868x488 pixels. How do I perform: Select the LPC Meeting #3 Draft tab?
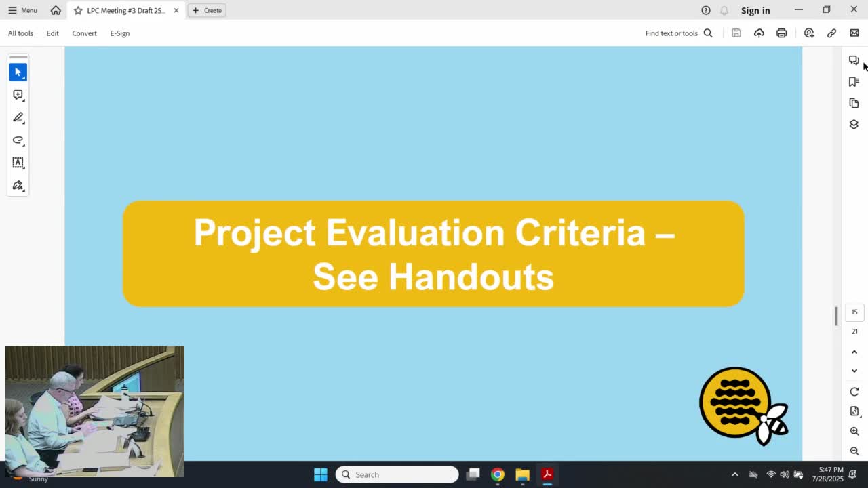coord(125,10)
